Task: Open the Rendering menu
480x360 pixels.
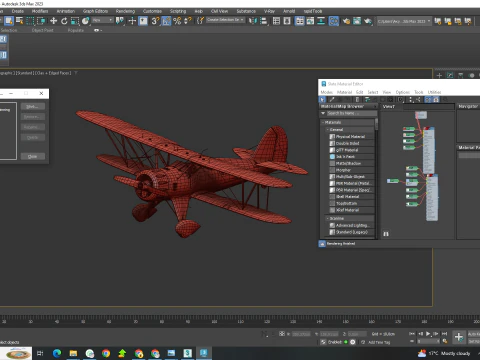Action: 125,11
